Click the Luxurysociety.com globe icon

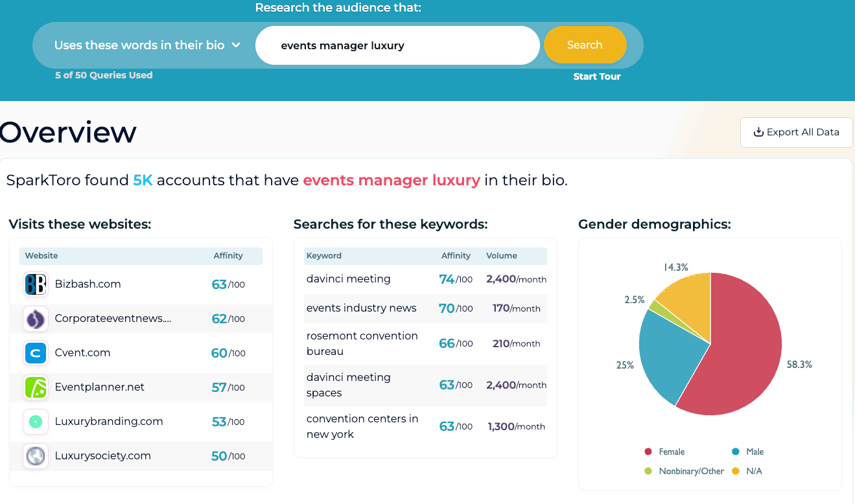tap(36, 456)
